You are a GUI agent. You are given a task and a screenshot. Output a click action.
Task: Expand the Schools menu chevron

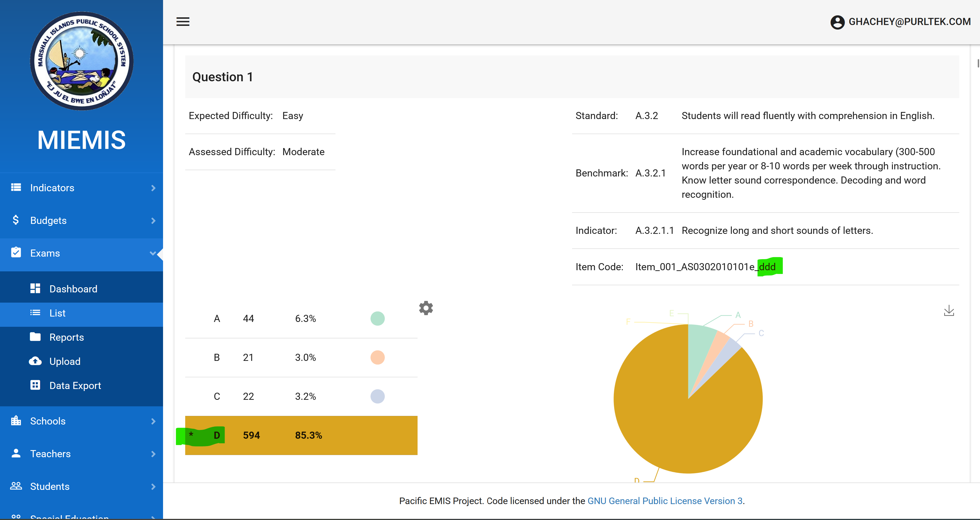coord(153,421)
